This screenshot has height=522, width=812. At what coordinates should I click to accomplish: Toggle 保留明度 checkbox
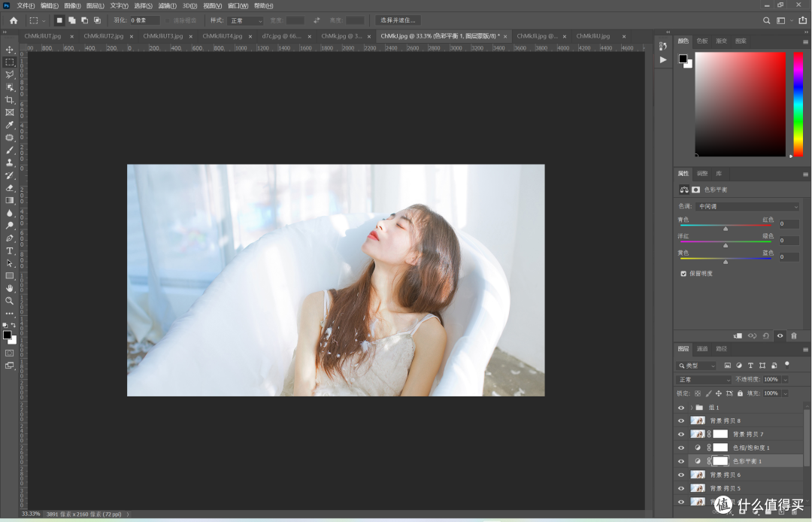point(683,274)
